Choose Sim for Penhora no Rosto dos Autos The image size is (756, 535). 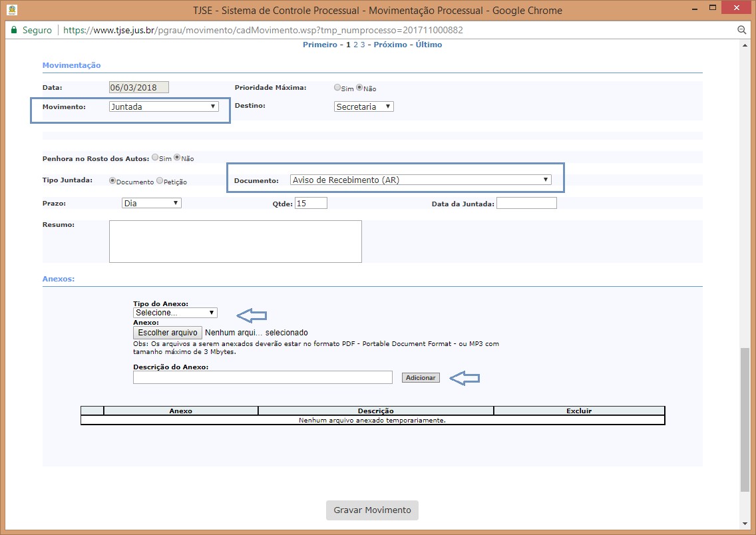155,158
